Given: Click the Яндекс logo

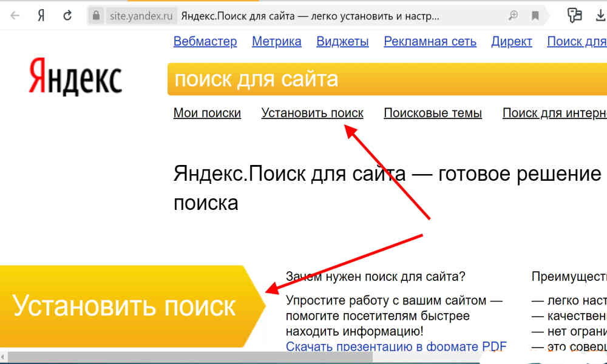Looking at the screenshot, I should pos(75,76).
